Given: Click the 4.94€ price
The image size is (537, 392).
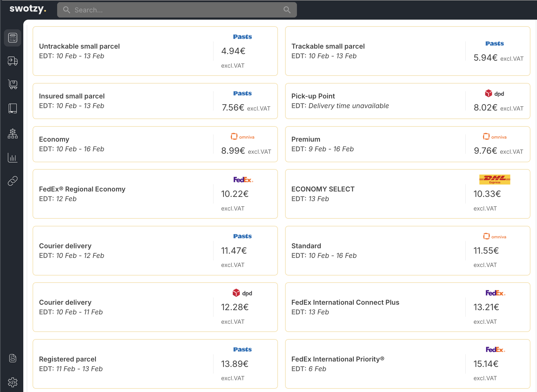Looking at the screenshot, I should click(x=233, y=51).
